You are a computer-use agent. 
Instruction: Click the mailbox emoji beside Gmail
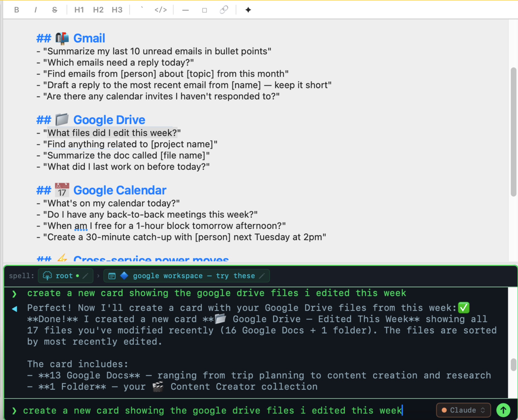click(x=62, y=38)
